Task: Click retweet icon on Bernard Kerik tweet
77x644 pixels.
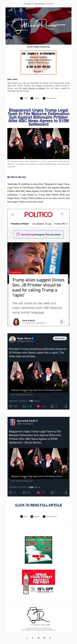Action: click(24, 493)
